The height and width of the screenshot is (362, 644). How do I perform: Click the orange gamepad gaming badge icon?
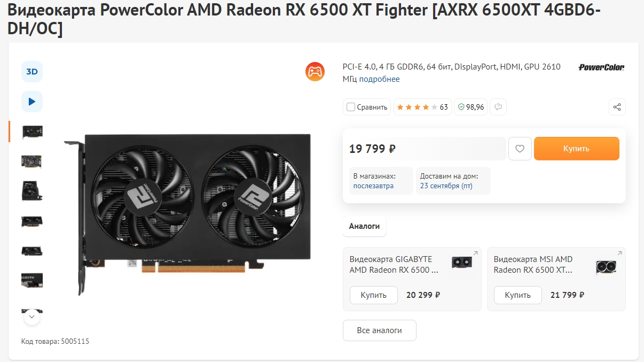[315, 72]
